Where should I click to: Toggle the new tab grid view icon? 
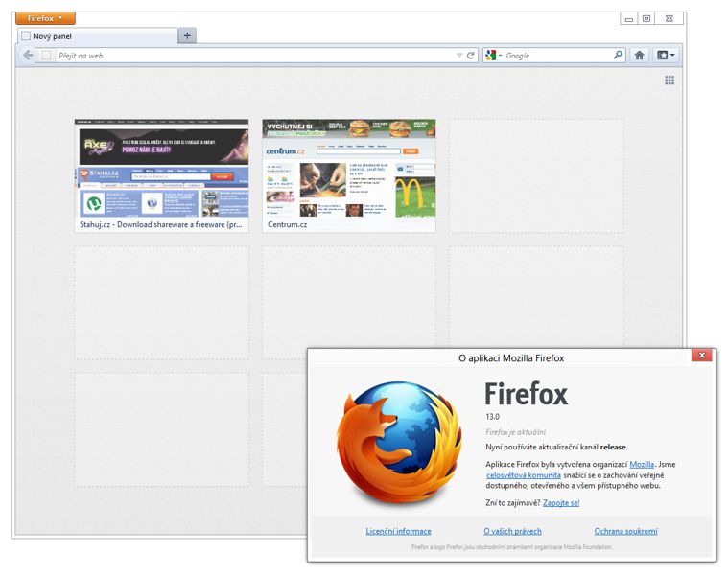(669, 80)
